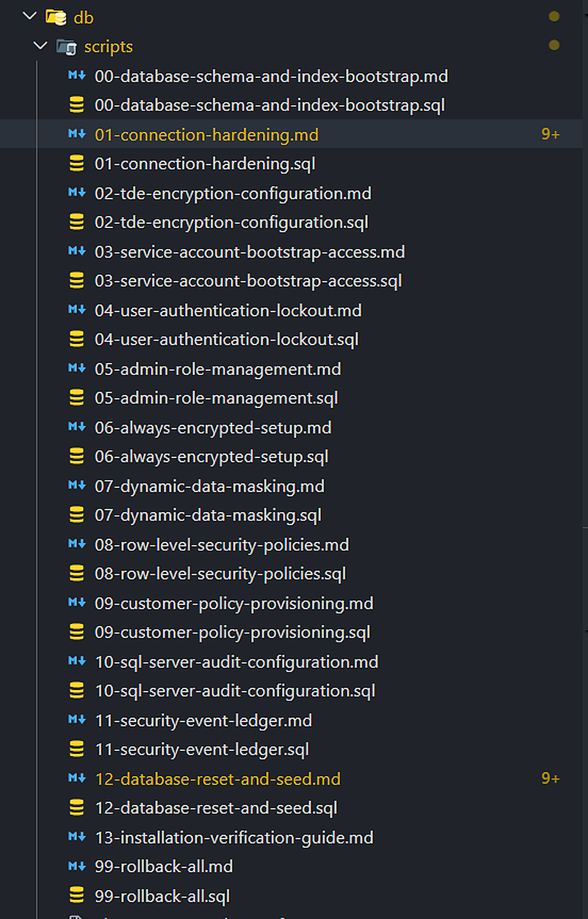Collapse the scripts folder chevron

point(40,46)
